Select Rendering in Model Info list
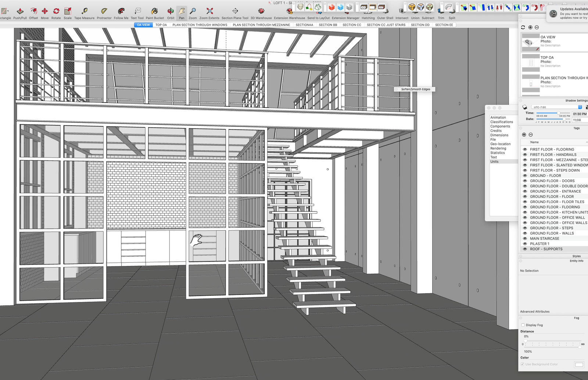 pyautogui.click(x=498, y=148)
